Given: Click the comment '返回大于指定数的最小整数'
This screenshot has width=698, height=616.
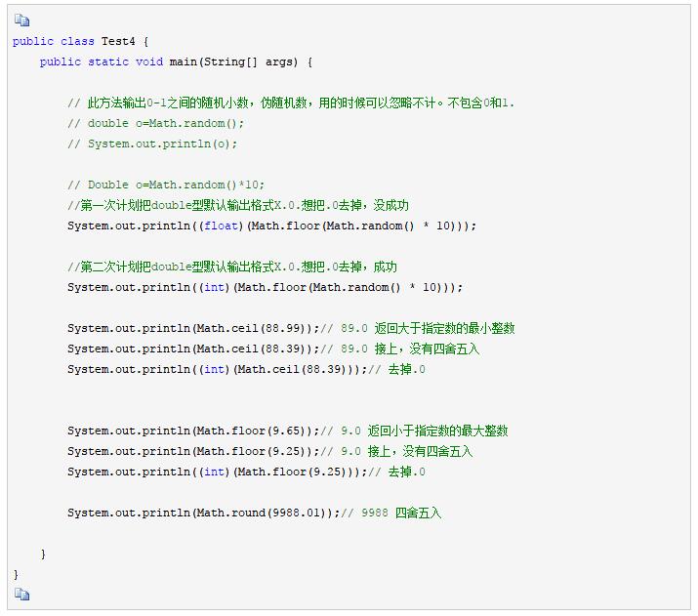Looking at the screenshot, I should pyautogui.click(x=445, y=328).
